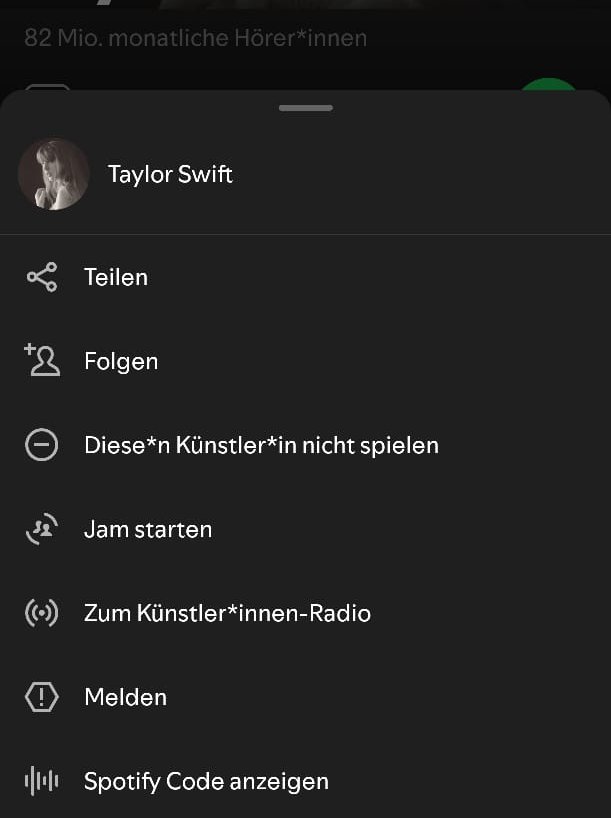Choose the Melden option

coord(125,697)
